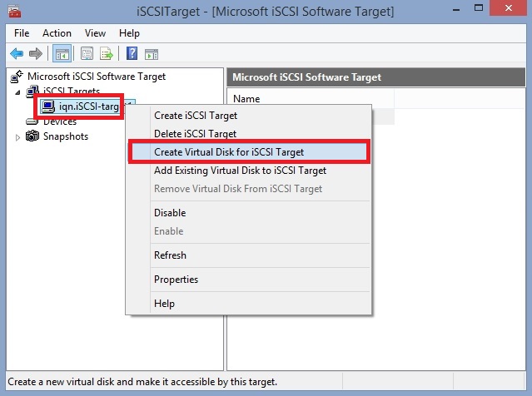Minimize the iSCSITarget window
The width and height of the screenshot is (532, 396).
pos(456,9)
